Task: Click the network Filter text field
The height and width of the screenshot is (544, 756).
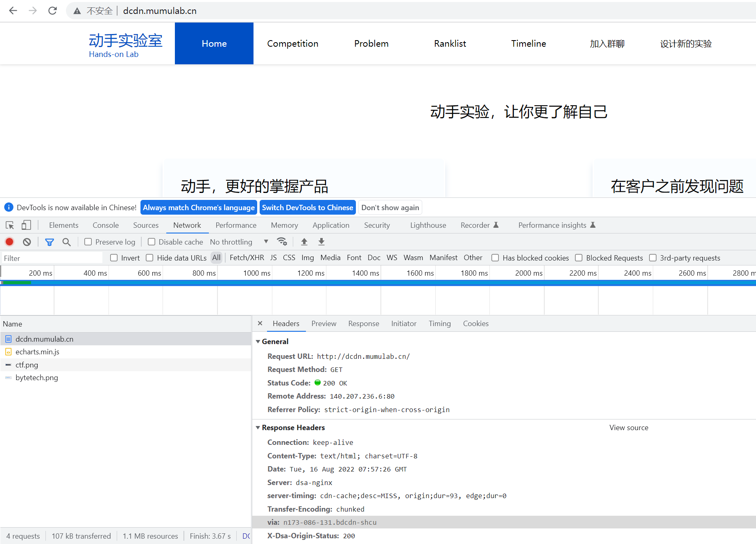Action: (x=51, y=258)
